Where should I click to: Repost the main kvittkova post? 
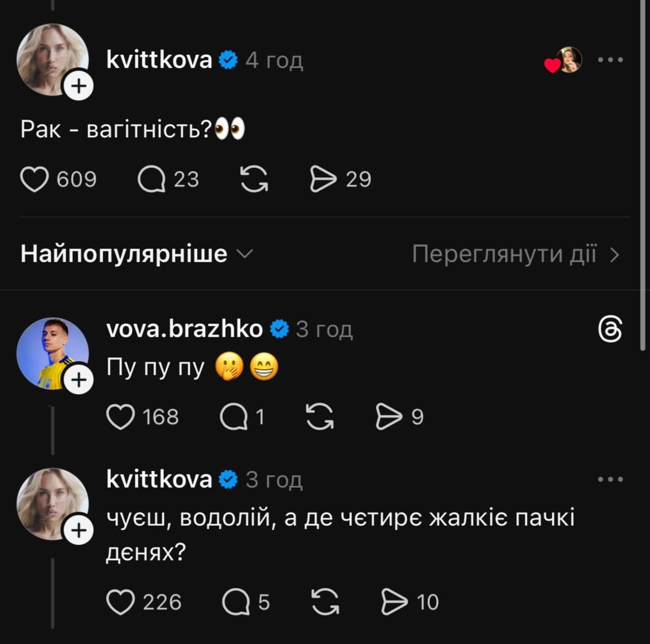(x=254, y=179)
